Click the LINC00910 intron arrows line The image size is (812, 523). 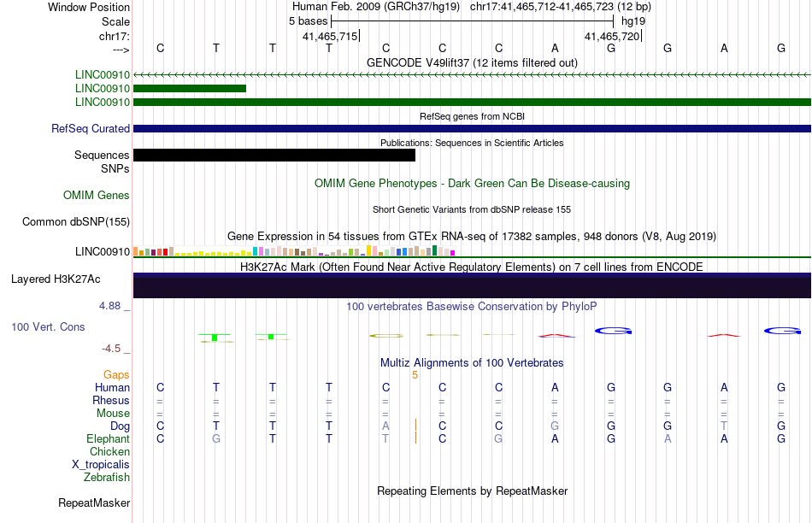point(472,75)
